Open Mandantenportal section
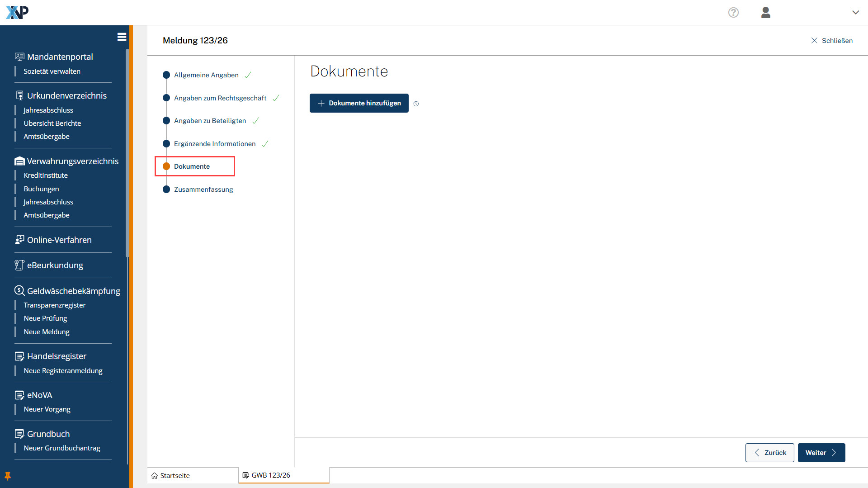Image resolution: width=868 pixels, height=488 pixels. pos(60,57)
